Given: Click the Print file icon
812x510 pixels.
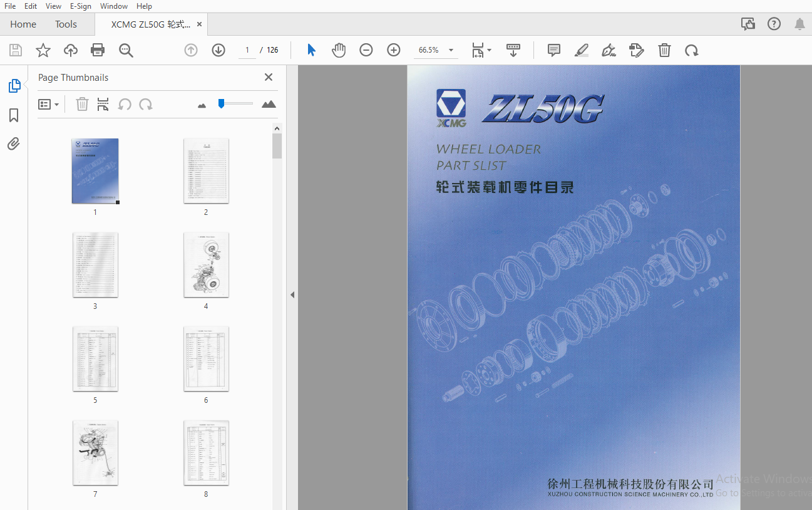Looking at the screenshot, I should coord(98,50).
